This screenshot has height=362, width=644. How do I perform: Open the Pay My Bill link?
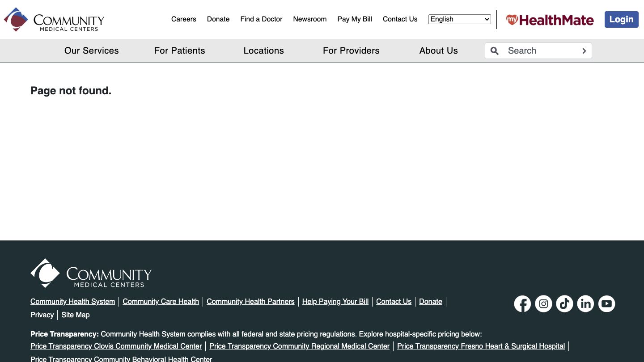coord(355,19)
